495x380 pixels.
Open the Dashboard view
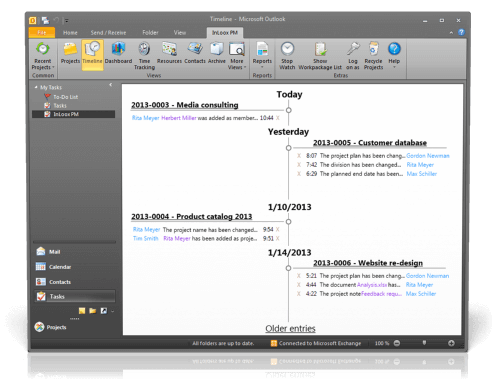(118, 53)
